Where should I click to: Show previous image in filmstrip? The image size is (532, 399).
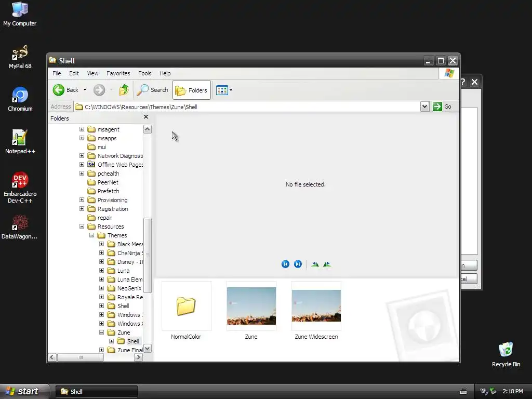(285, 264)
